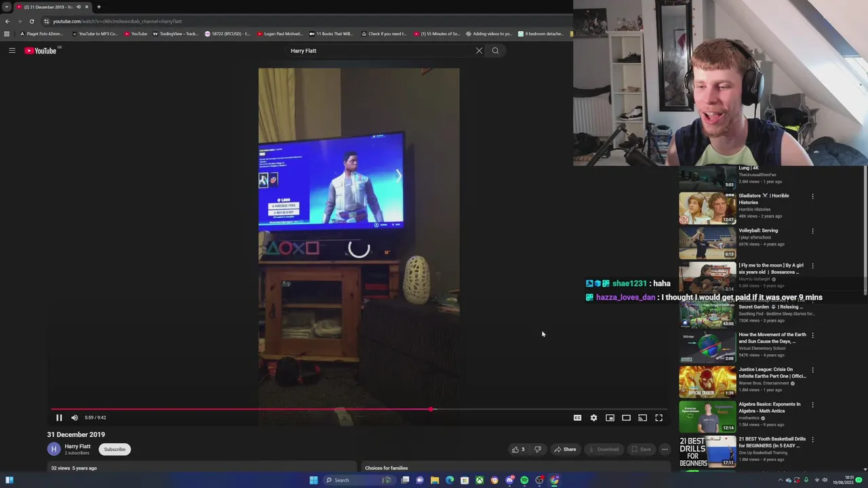Open the YouTube bookmark
Screen dimensions: 868x488
136,34
